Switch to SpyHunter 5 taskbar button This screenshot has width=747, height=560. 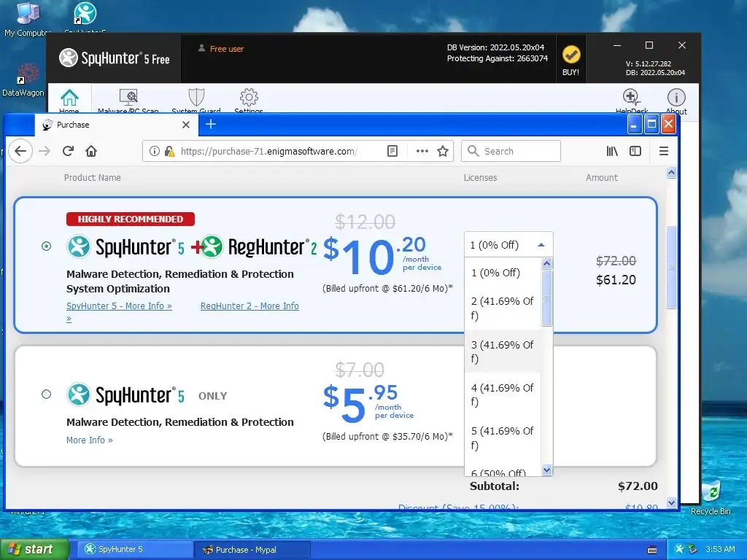coord(135,550)
